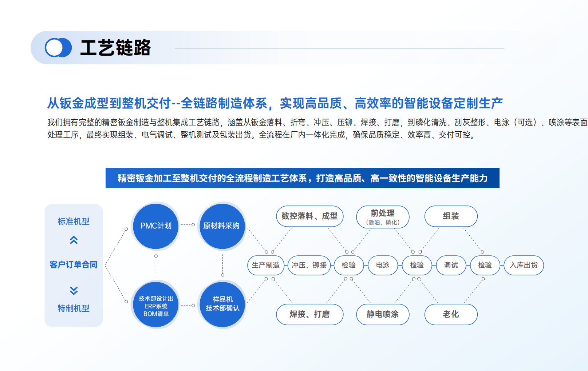Screen dimensions: 588x371
Task: Select the 组装 process node
Action: pos(451,216)
